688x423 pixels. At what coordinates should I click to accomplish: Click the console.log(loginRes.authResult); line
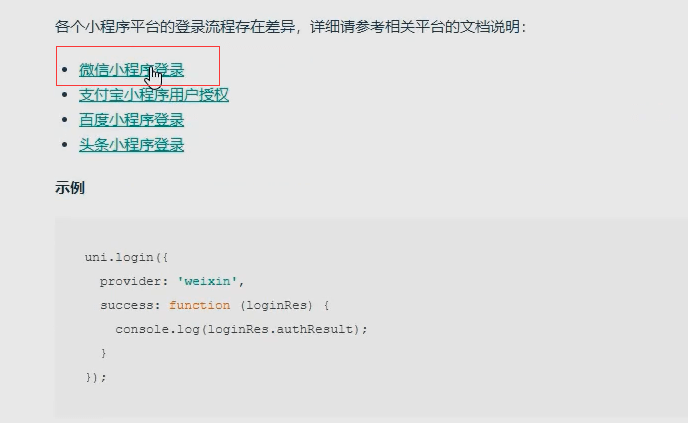pyautogui.click(x=241, y=329)
